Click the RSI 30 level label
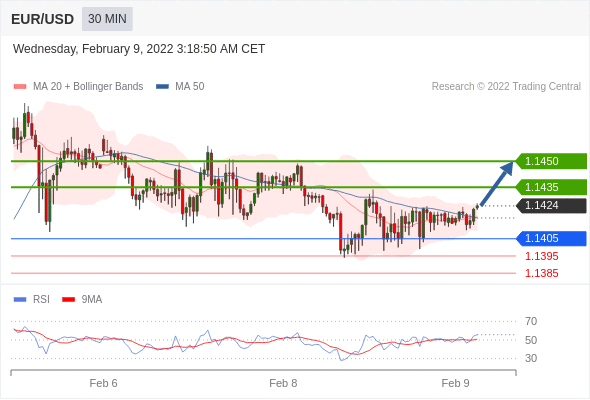 (531, 358)
